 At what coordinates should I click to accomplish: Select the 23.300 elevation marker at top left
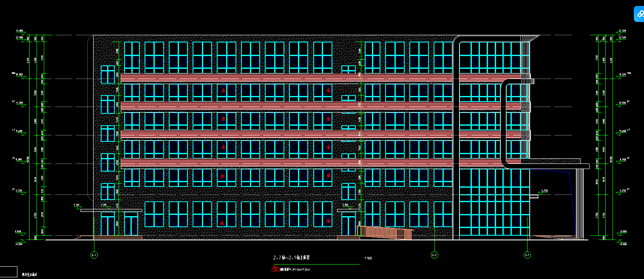click(x=20, y=31)
